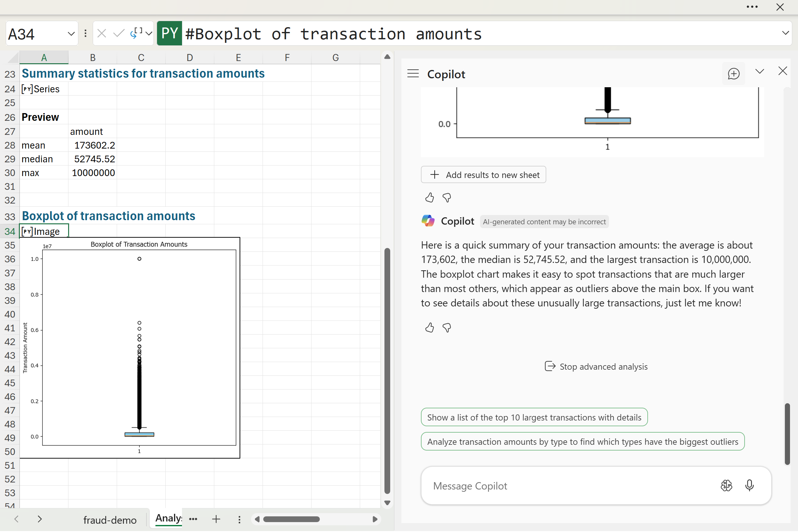The image size is (798, 532).
Task: Click the horizontal sheet scrollbar thumb
Action: pyautogui.click(x=291, y=519)
